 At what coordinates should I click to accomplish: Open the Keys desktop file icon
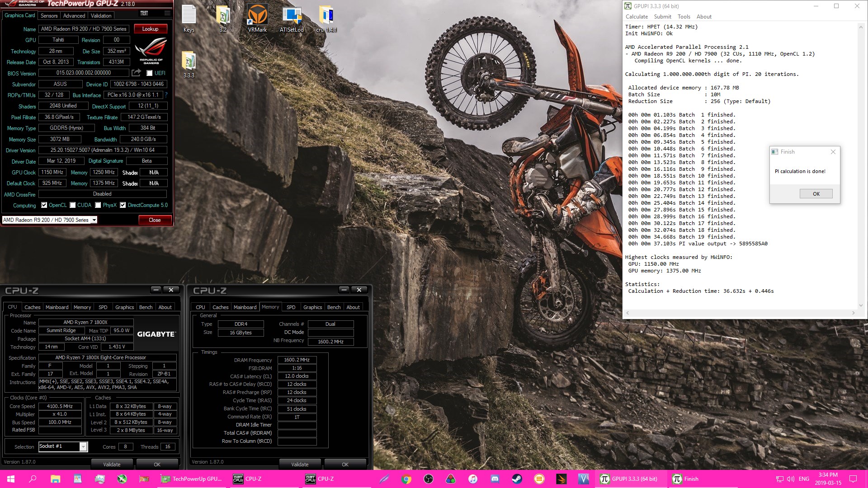(x=189, y=19)
